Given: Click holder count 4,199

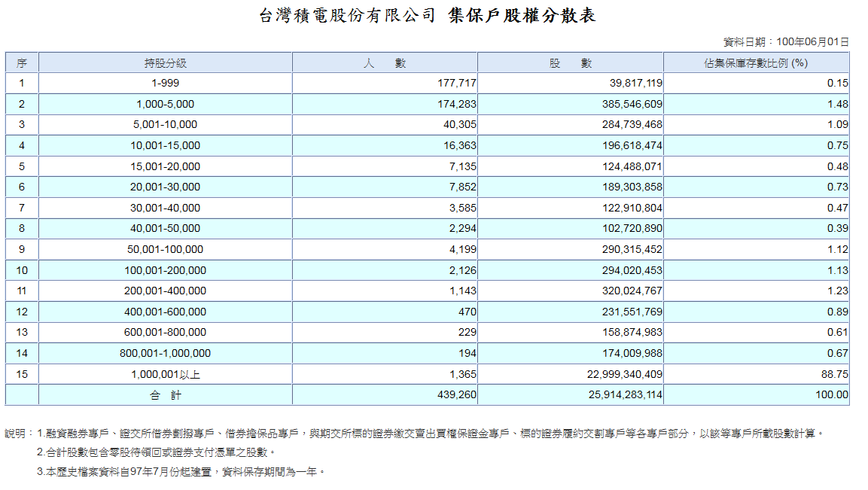Looking at the screenshot, I should (463, 250).
